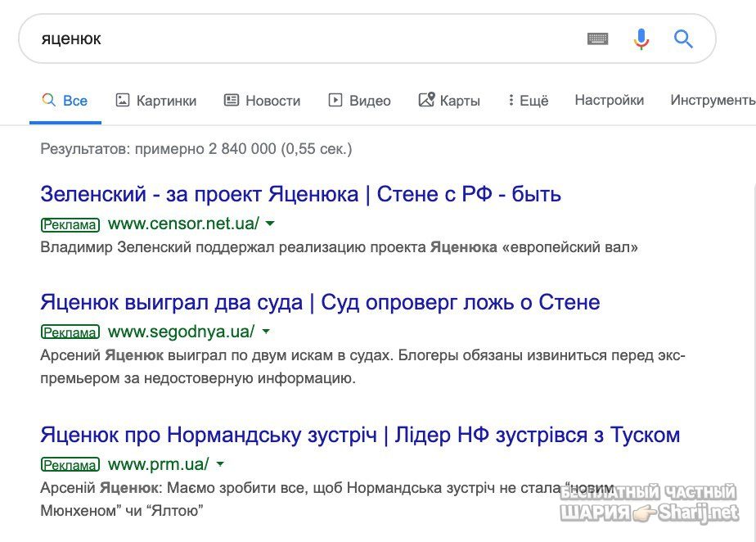Open result titled Зеленский - за проект Яценюка

coord(301,194)
